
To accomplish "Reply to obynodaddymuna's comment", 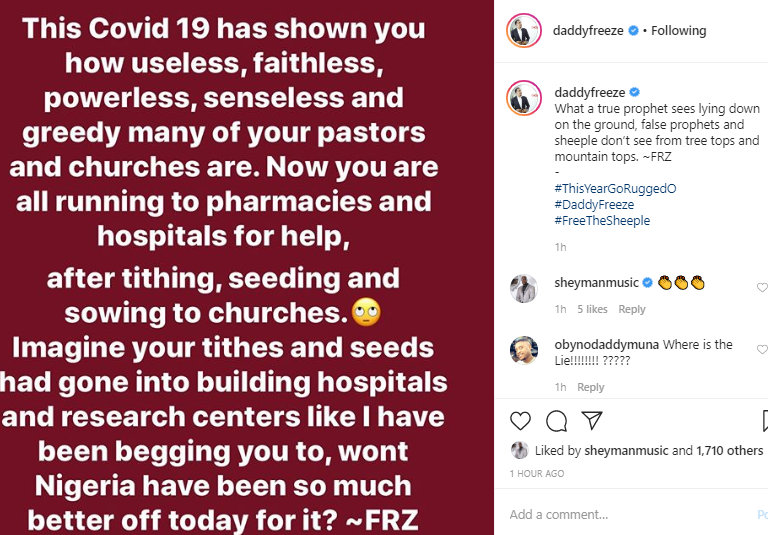I will pyautogui.click(x=591, y=388).
